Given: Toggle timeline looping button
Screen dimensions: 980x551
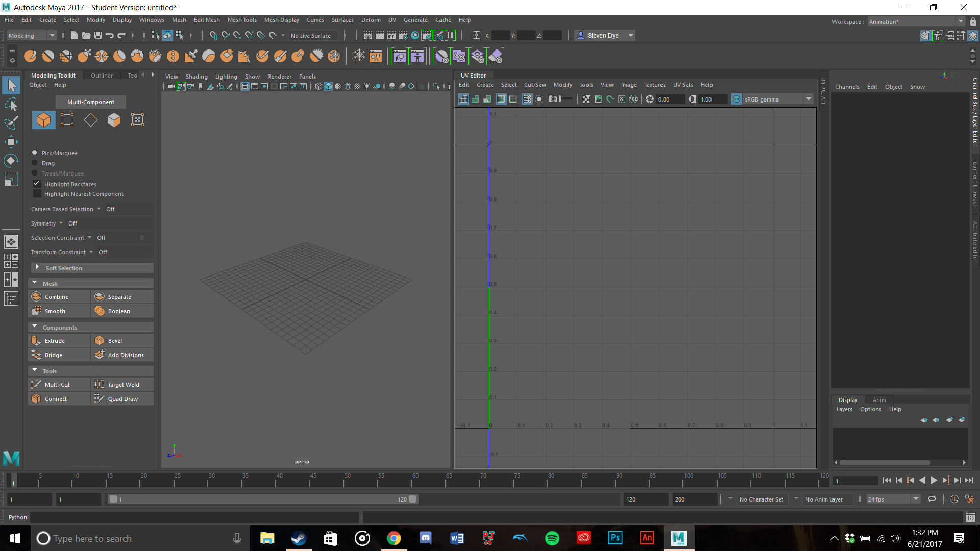Looking at the screenshot, I should (932, 499).
